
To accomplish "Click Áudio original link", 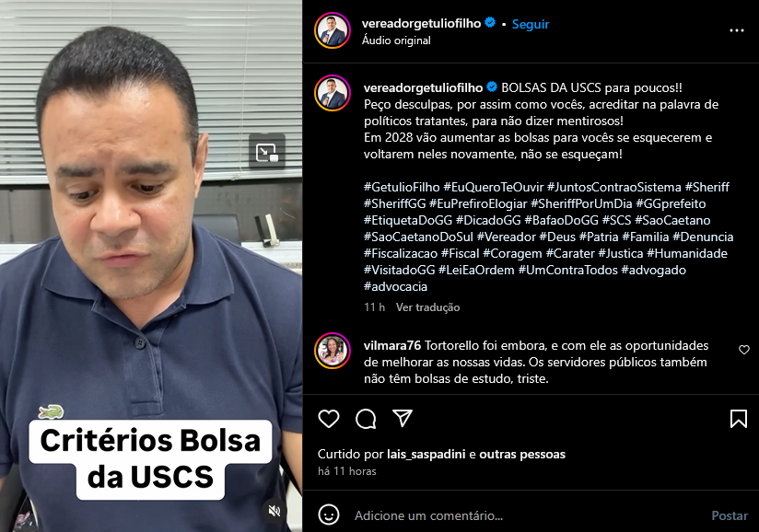I will pyautogui.click(x=396, y=40).
